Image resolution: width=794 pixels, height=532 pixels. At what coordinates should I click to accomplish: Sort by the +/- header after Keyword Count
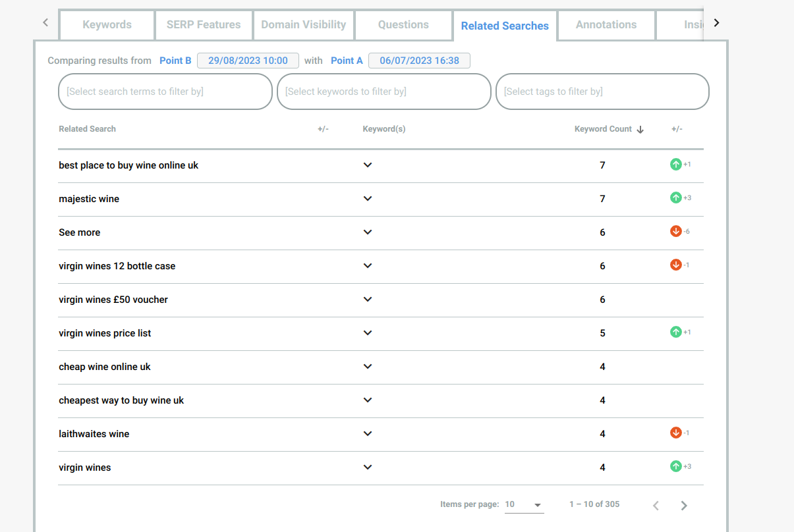tap(677, 129)
